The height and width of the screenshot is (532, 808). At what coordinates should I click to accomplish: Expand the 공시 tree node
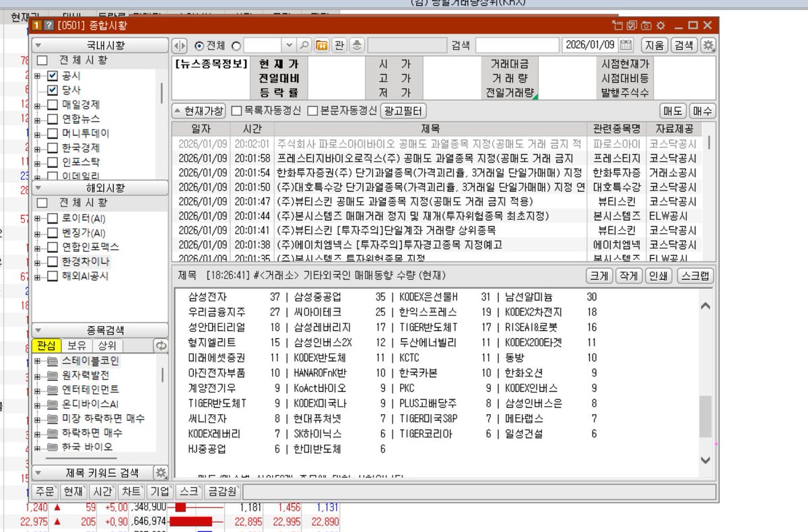pyautogui.click(x=38, y=76)
